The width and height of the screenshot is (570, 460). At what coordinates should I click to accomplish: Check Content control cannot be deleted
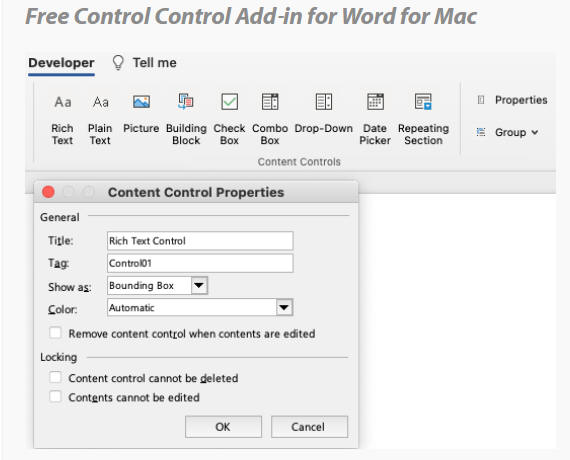(x=56, y=377)
